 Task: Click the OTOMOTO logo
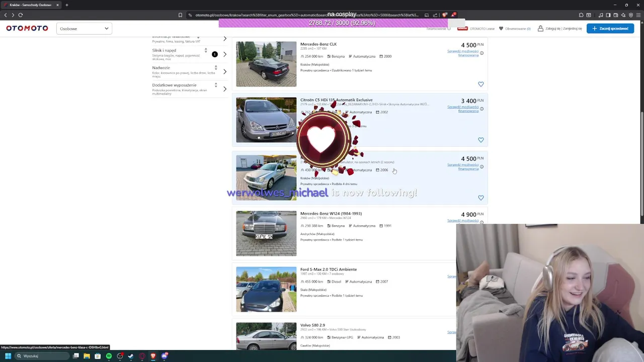[27, 29]
